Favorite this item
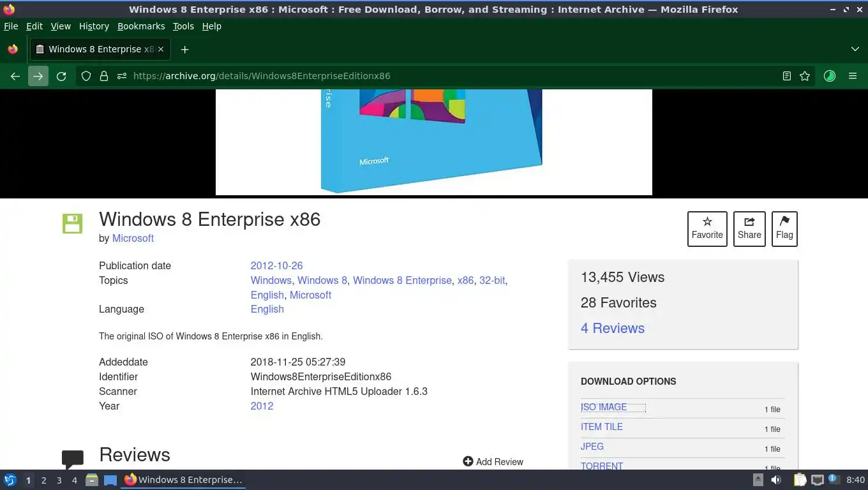Image resolution: width=868 pixels, height=490 pixels. pyautogui.click(x=707, y=228)
